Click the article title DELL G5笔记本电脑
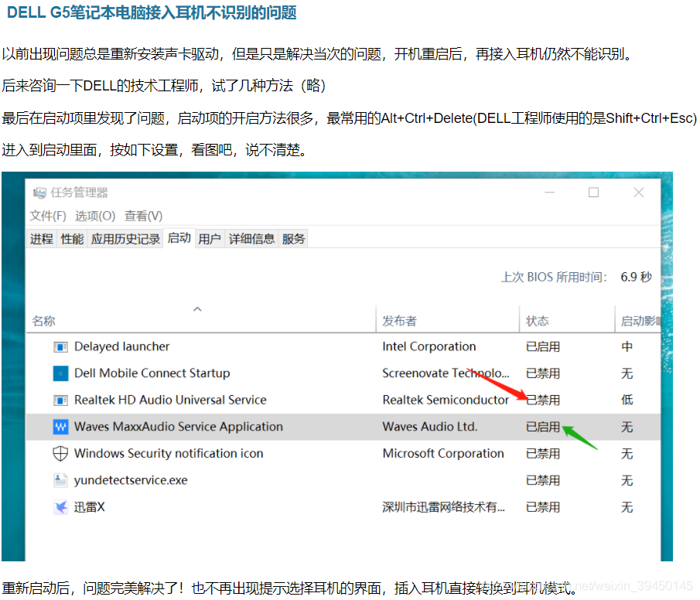This screenshot has width=700, height=600. coord(152,12)
